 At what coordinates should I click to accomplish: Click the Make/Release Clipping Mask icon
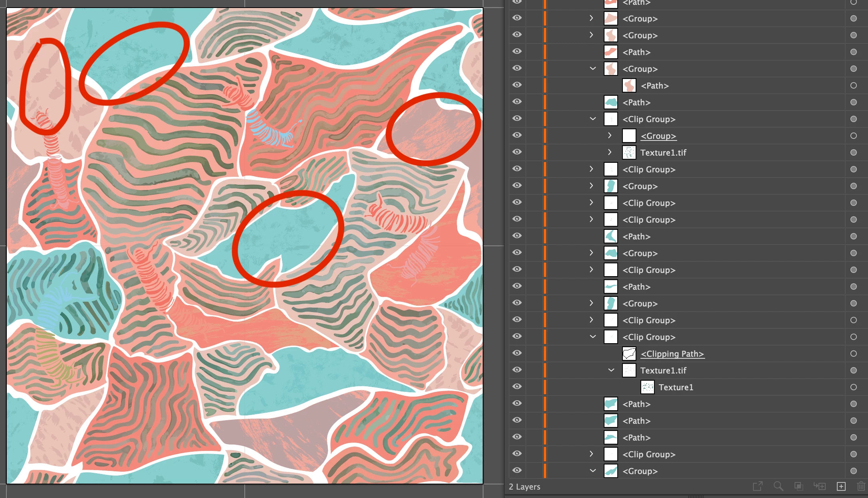pos(799,486)
